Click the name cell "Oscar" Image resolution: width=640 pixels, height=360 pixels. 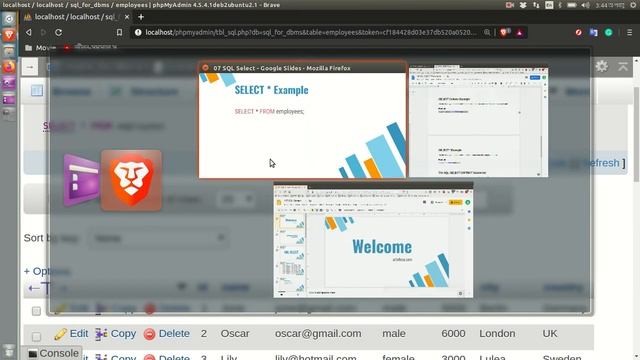pyautogui.click(x=235, y=333)
